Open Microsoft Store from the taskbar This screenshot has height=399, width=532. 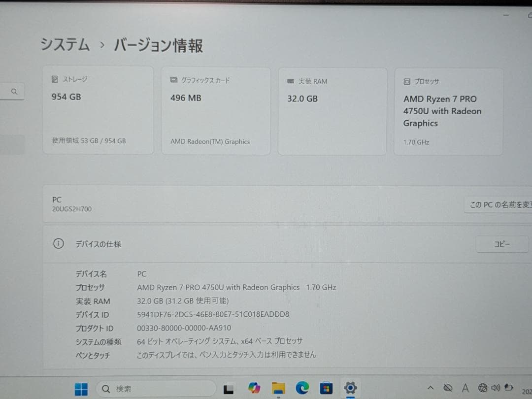point(326,388)
